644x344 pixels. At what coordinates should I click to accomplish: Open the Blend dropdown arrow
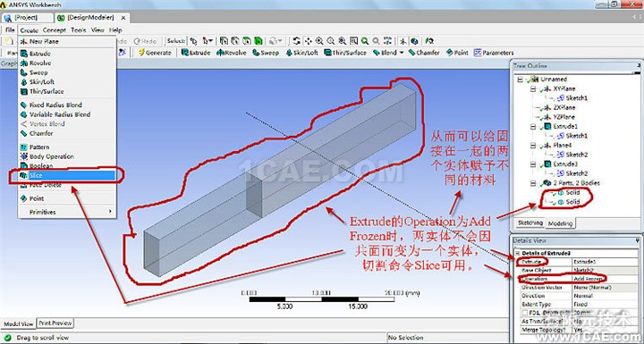click(402, 53)
